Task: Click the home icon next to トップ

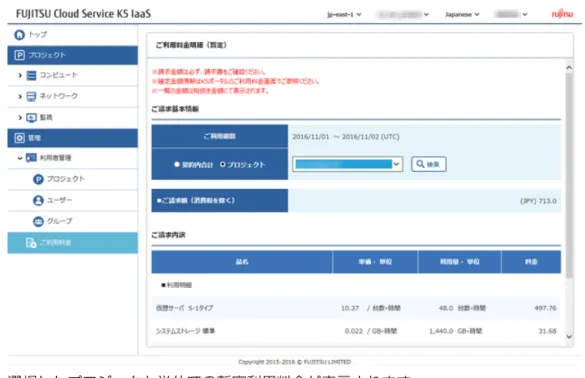Action: 19,35
